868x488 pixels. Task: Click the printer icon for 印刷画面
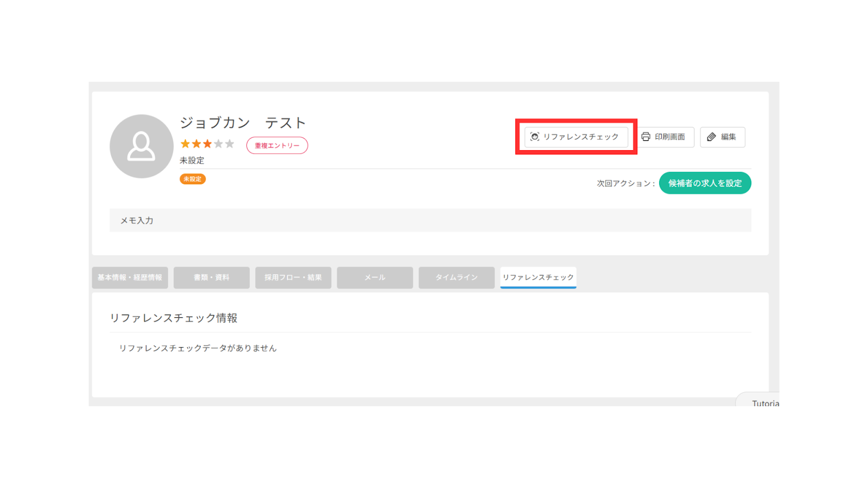click(x=646, y=137)
